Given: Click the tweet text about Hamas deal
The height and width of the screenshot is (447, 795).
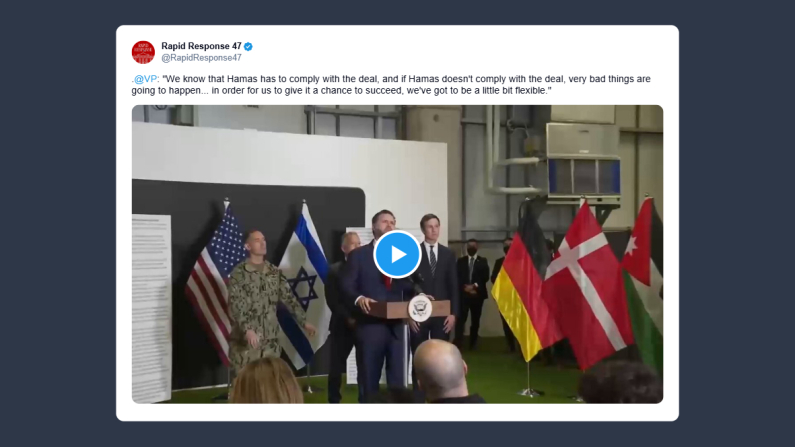Looking at the screenshot, I should click(x=391, y=85).
